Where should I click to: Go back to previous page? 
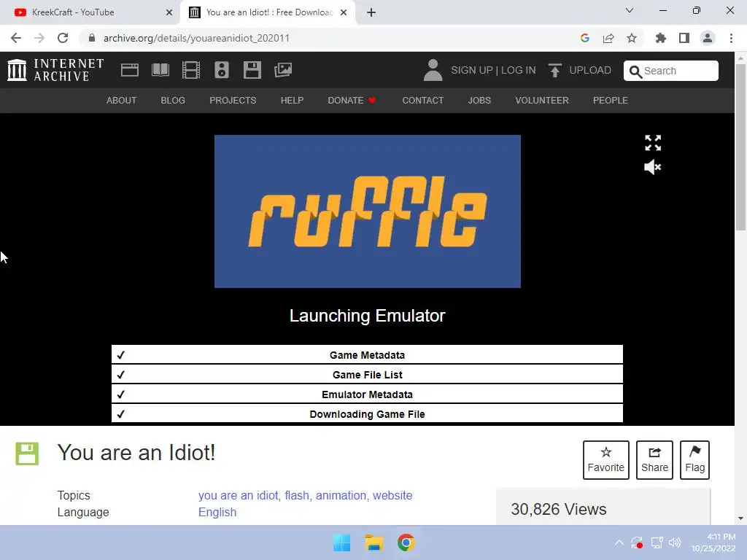tap(16, 38)
